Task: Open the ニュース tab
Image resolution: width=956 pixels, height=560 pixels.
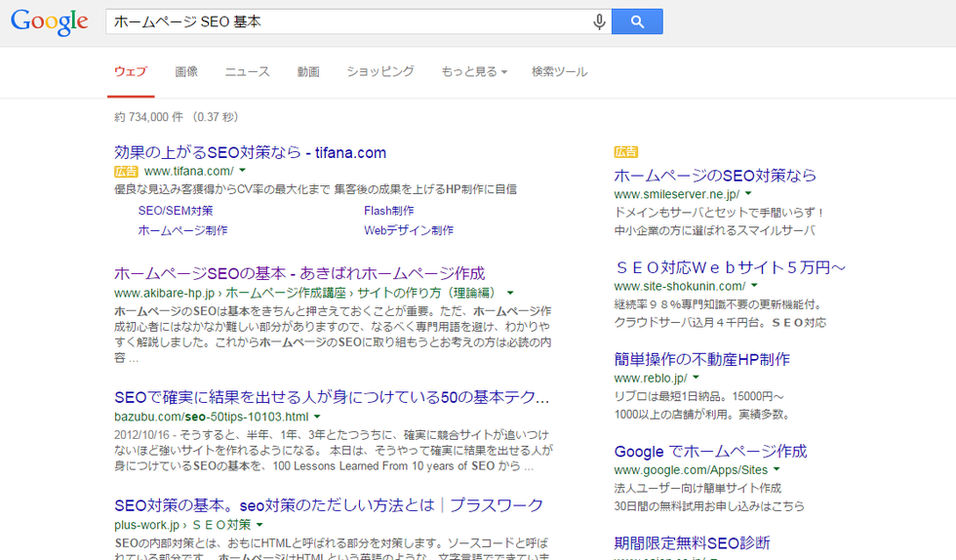Action: [247, 71]
